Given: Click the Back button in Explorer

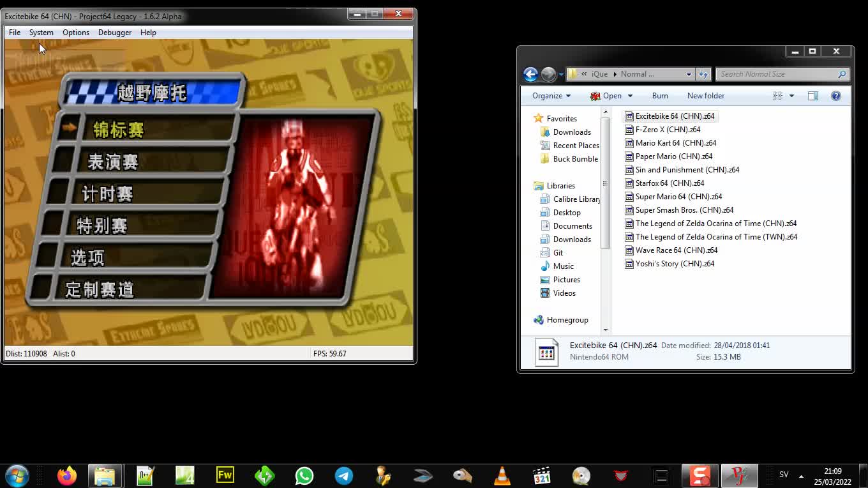Looking at the screenshot, I should tap(530, 74).
